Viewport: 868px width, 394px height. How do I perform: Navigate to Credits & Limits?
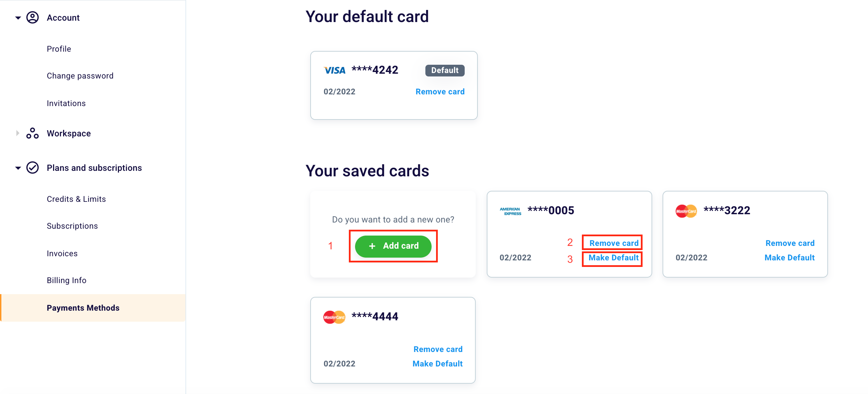tap(76, 199)
